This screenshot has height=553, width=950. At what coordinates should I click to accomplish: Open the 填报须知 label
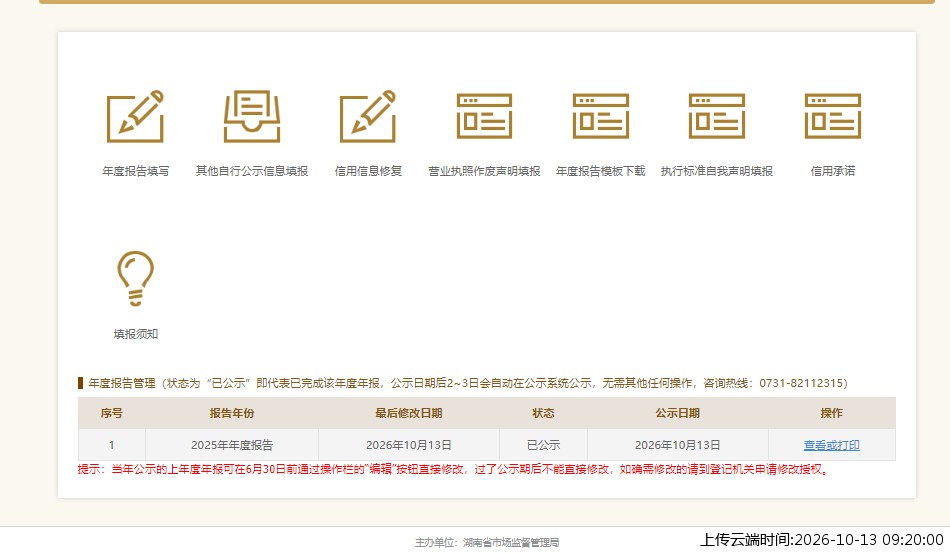[135, 334]
